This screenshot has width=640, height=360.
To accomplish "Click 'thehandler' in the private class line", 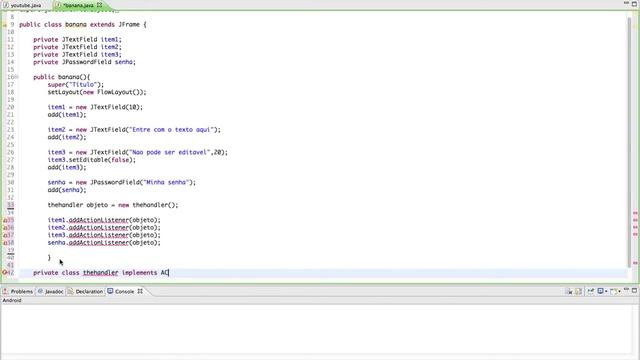I will [x=100, y=273].
